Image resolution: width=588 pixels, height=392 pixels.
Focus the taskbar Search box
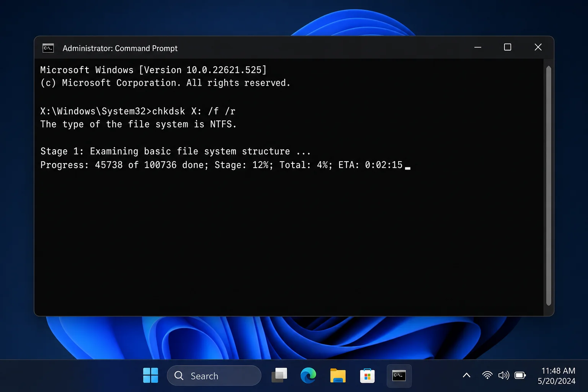214,376
